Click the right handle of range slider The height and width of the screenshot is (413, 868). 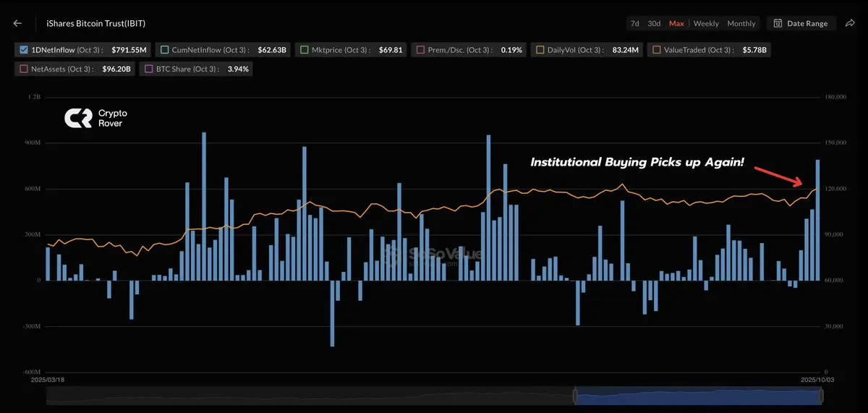pyautogui.click(x=821, y=396)
